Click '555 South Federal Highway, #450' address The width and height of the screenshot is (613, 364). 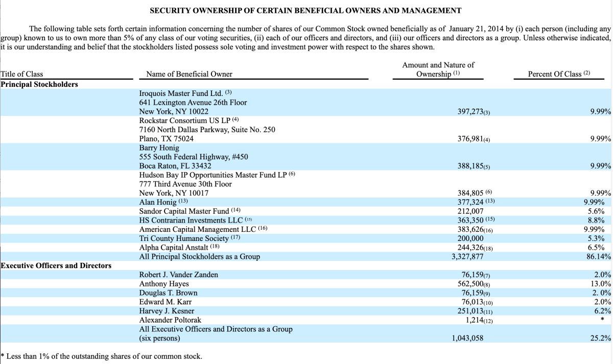(194, 157)
